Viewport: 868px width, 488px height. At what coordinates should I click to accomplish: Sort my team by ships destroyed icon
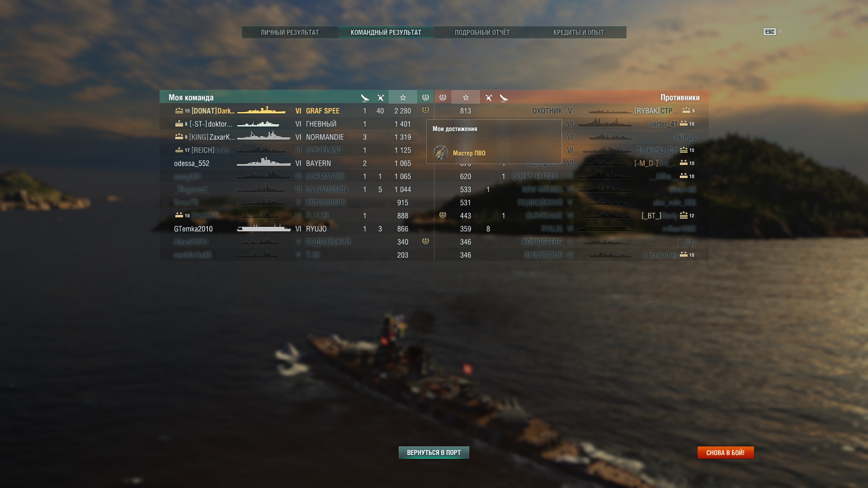point(365,98)
